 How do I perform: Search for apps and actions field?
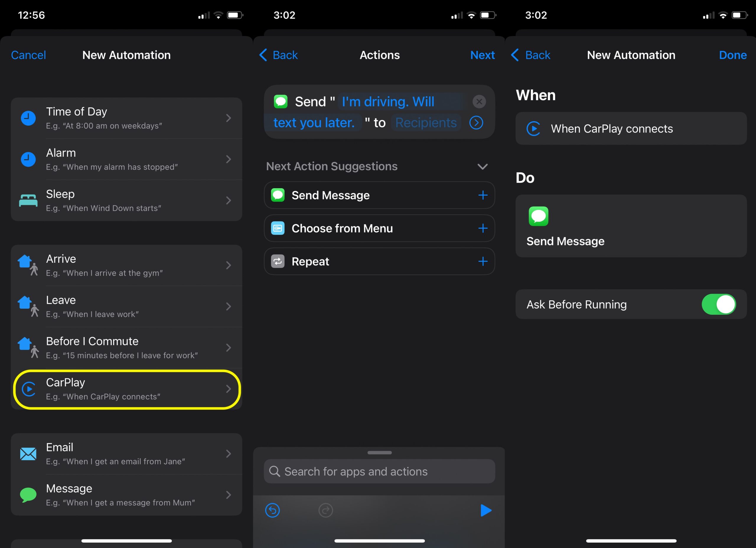tap(379, 471)
